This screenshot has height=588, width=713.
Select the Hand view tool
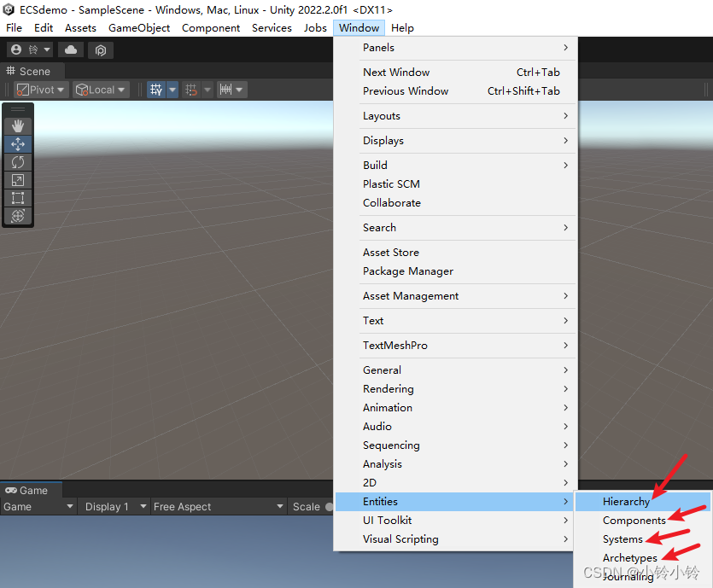18,125
